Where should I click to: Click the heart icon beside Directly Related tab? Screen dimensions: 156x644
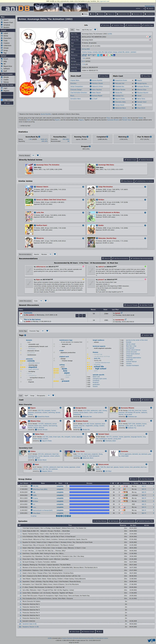tap(38, 155)
